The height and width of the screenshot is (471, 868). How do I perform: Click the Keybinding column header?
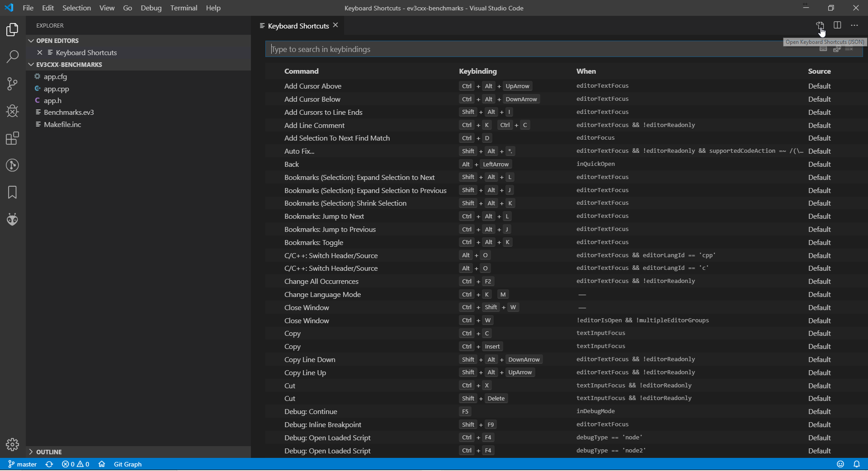478,71
